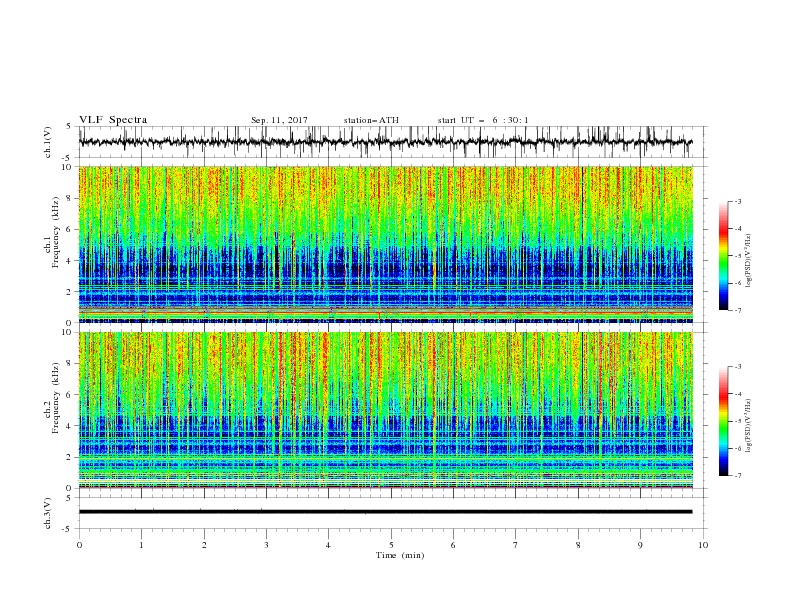
Task: Click tick label "3" on the Time axis
Action: (x=266, y=545)
